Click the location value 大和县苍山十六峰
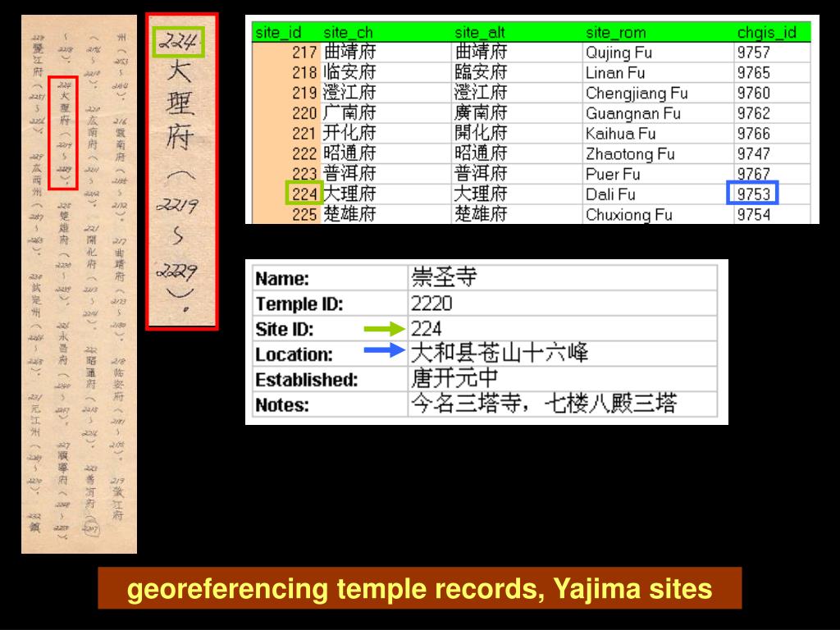The height and width of the screenshot is (630, 840). pos(500,353)
